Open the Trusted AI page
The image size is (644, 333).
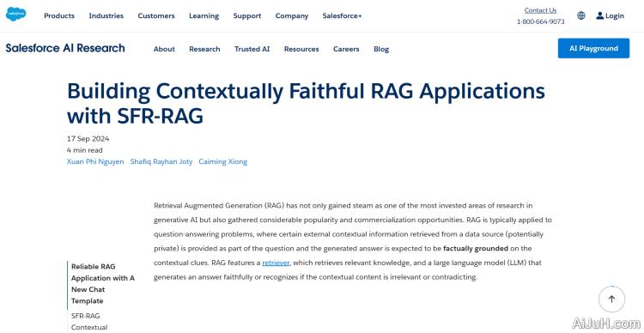(x=252, y=49)
